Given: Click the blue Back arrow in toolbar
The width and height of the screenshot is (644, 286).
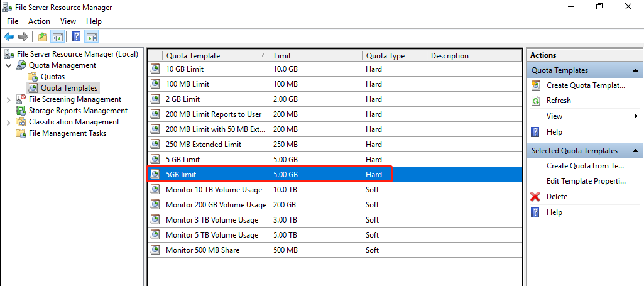Looking at the screenshot, I should pyautogui.click(x=9, y=37).
